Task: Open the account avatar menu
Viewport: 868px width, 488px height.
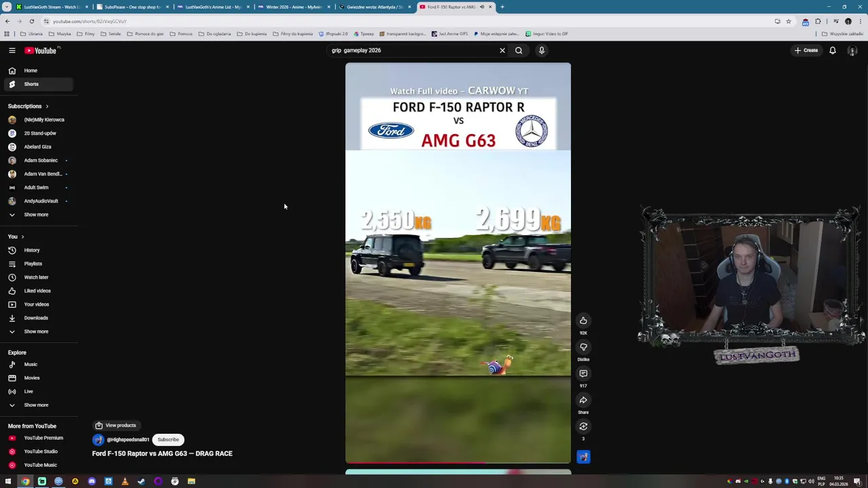Action: [852, 50]
